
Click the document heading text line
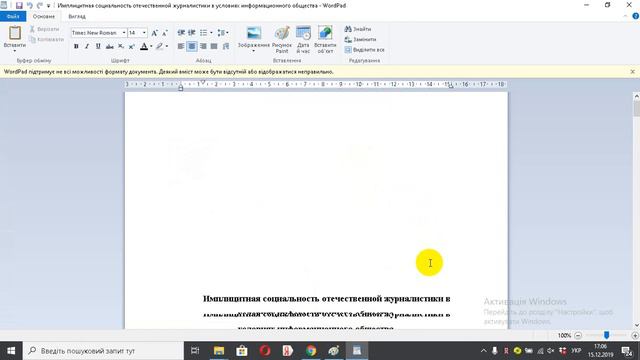pos(327,299)
